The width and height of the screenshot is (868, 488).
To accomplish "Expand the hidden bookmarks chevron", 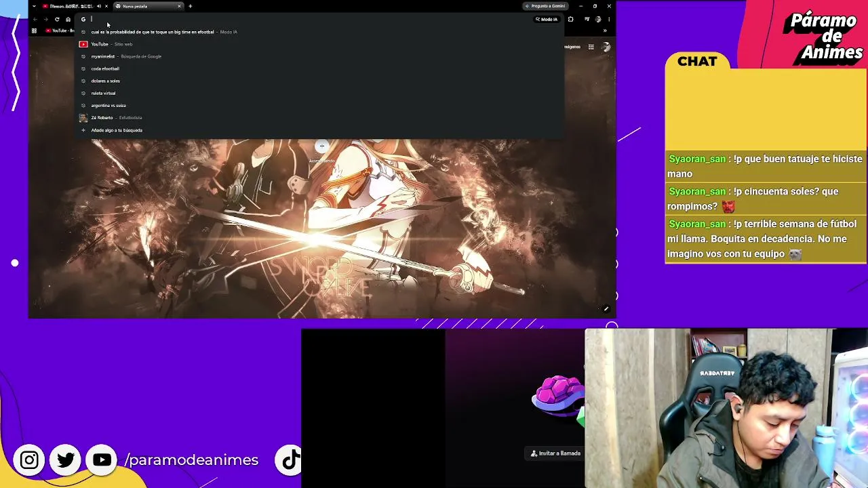I will point(605,30).
